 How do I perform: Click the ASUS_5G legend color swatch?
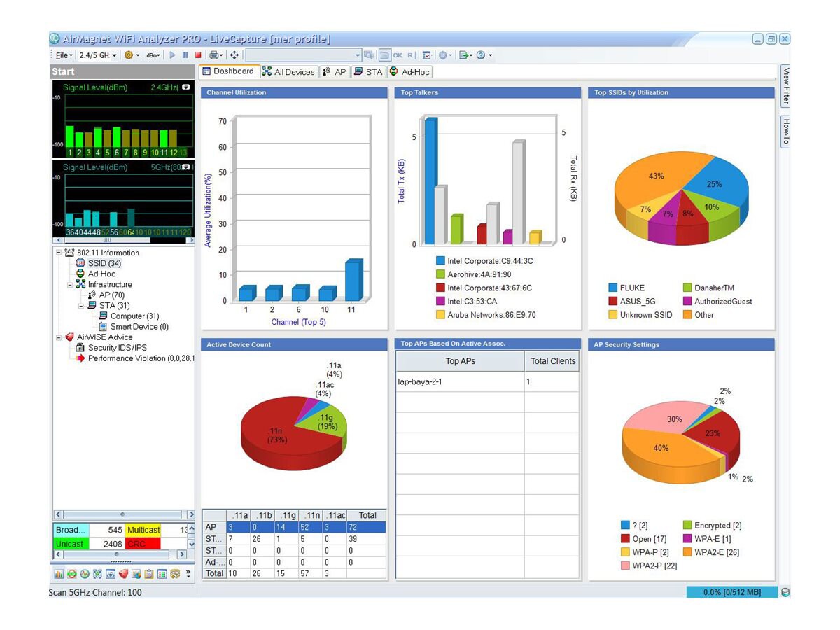pos(612,301)
